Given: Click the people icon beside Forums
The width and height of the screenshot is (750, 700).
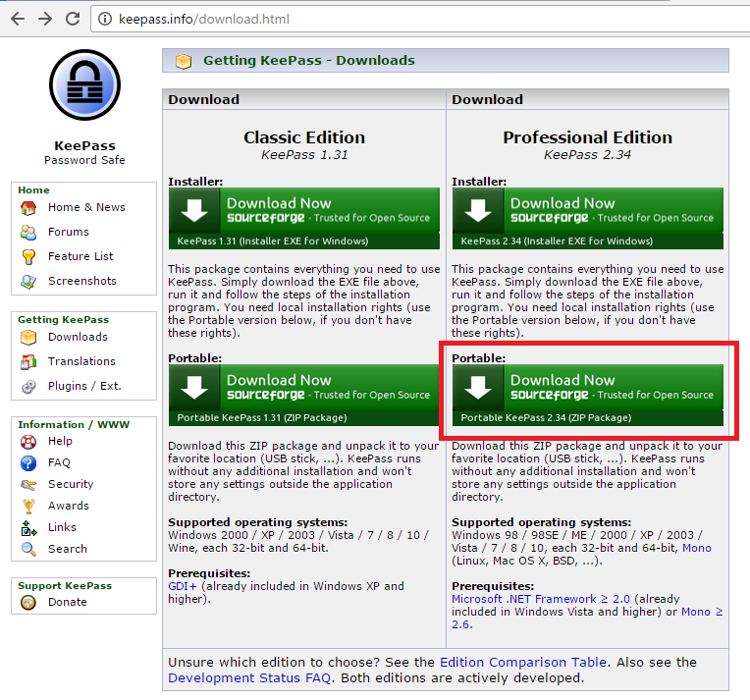Looking at the screenshot, I should click(x=28, y=233).
